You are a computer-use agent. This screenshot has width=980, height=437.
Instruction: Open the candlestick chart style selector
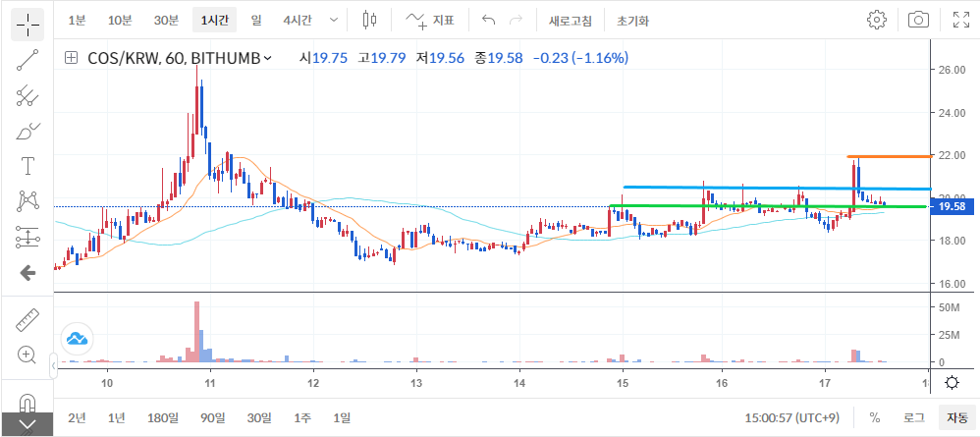click(x=370, y=20)
